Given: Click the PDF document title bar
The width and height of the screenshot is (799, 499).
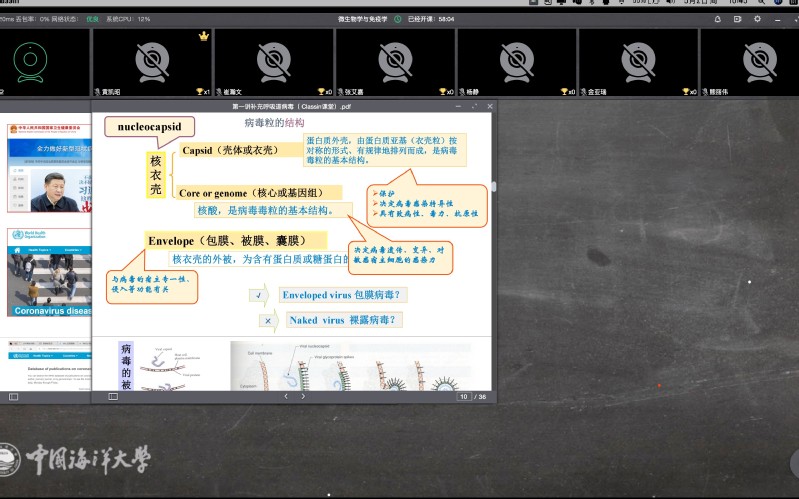Looking at the screenshot, I should pyautogui.click(x=292, y=105).
